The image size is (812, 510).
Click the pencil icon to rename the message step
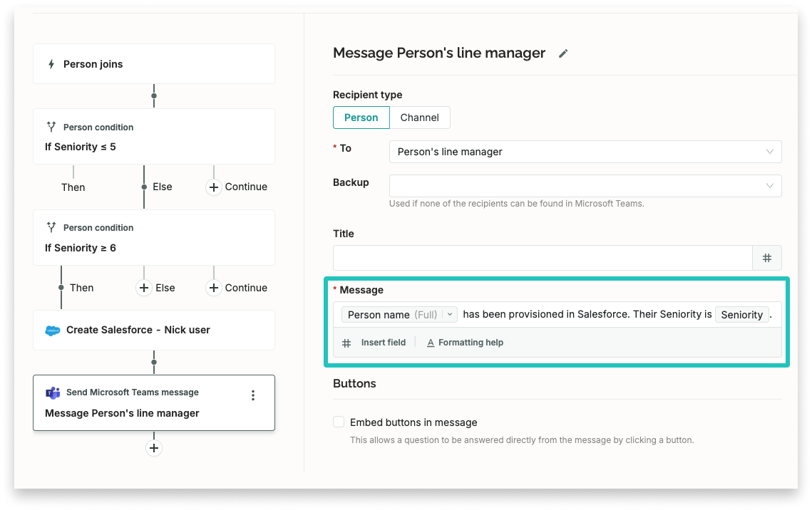pyautogui.click(x=563, y=53)
